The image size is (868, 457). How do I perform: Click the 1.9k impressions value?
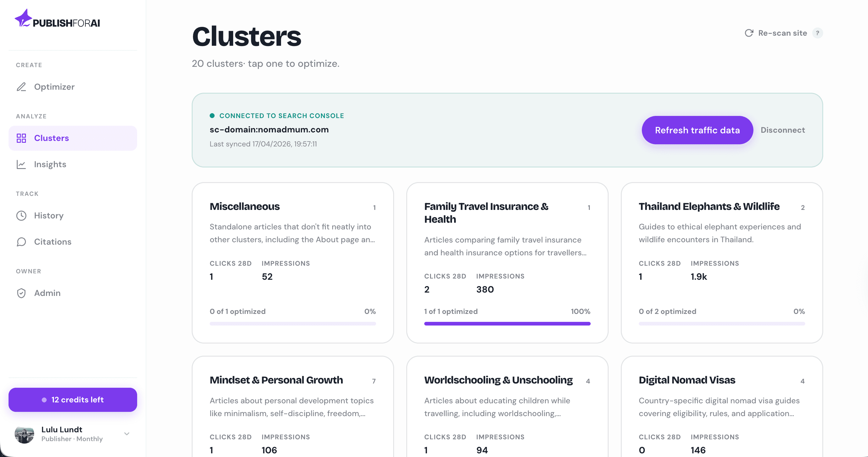(x=699, y=277)
